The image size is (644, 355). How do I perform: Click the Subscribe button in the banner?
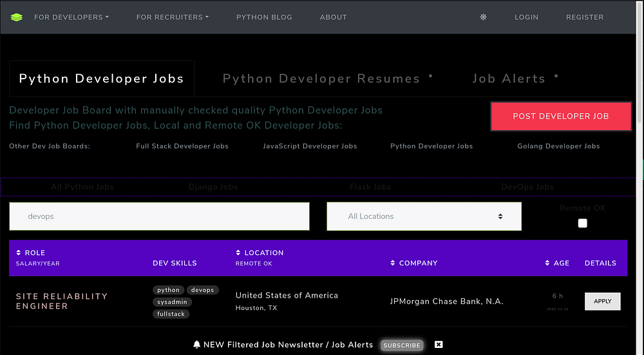(x=402, y=345)
